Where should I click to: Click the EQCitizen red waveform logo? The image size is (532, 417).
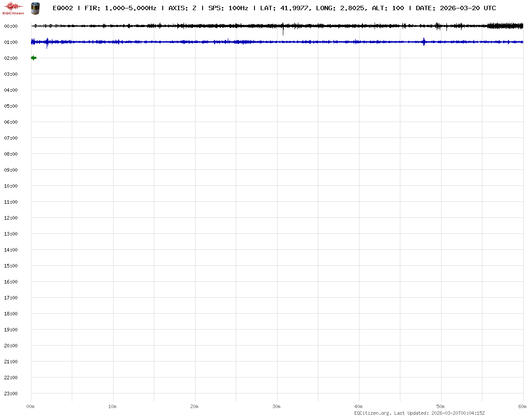coord(13,7)
